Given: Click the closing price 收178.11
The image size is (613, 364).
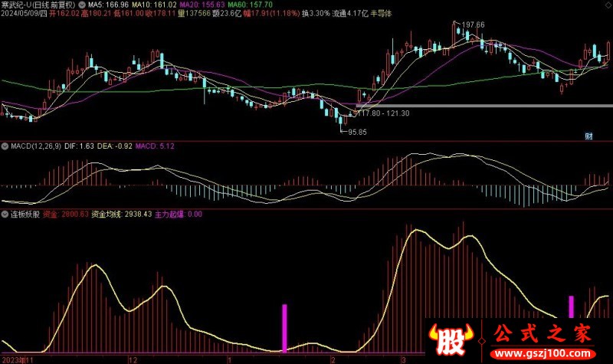Looking at the screenshot, I should [161, 13].
